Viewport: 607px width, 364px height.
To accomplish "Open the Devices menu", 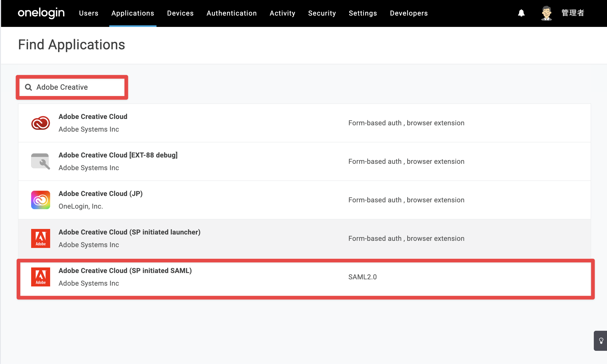I will (181, 13).
